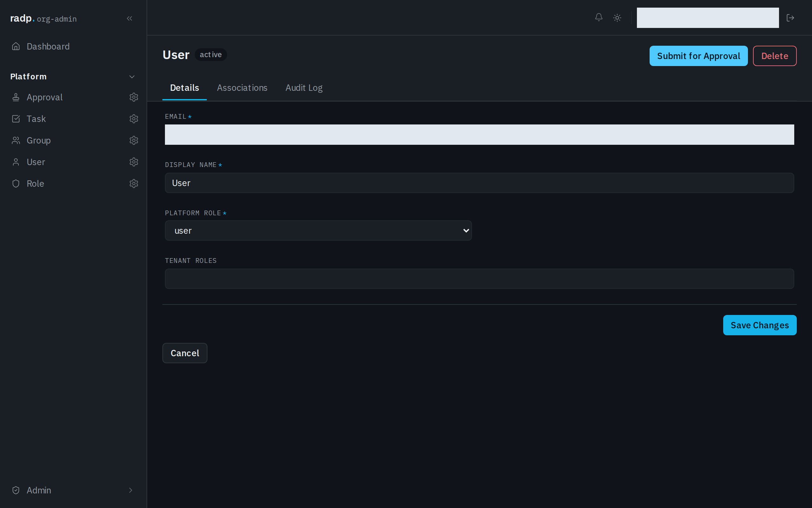The width and height of the screenshot is (812, 508).
Task: Collapse the Platform section chevron
Action: click(x=132, y=77)
